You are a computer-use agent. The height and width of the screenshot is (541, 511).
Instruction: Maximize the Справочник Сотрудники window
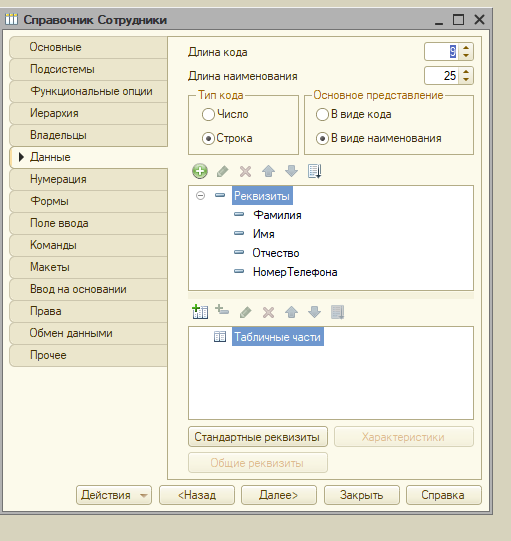click(x=458, y=20)
